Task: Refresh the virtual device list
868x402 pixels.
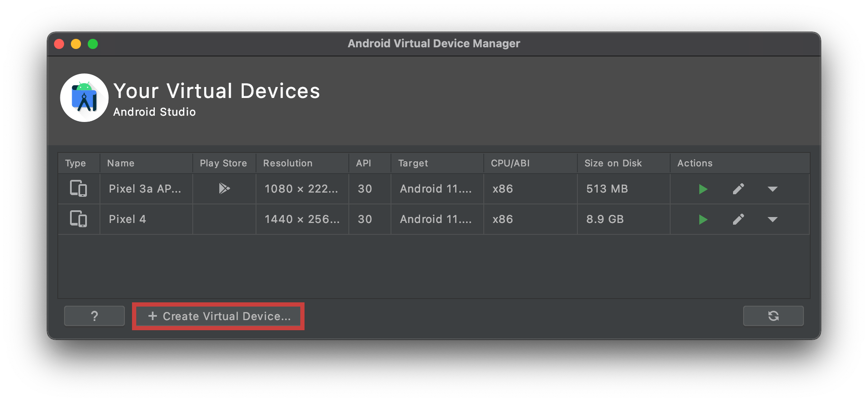Action: 773,315
